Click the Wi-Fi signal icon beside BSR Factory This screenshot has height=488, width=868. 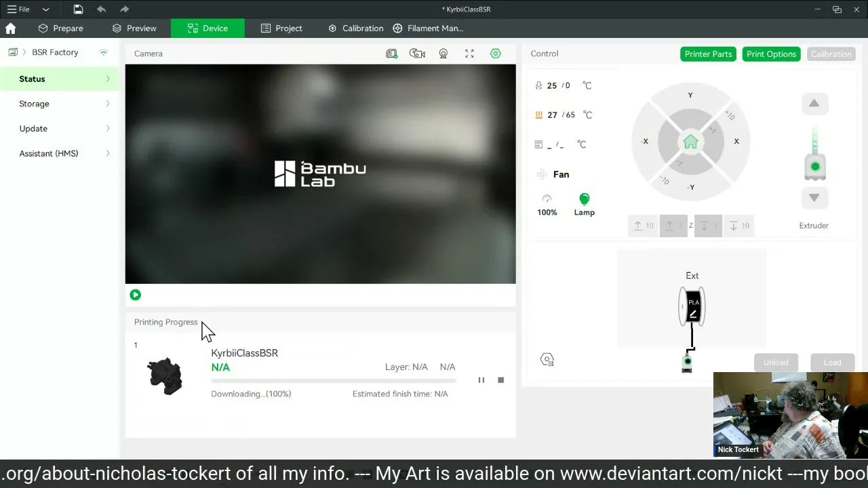coord(104,52)
